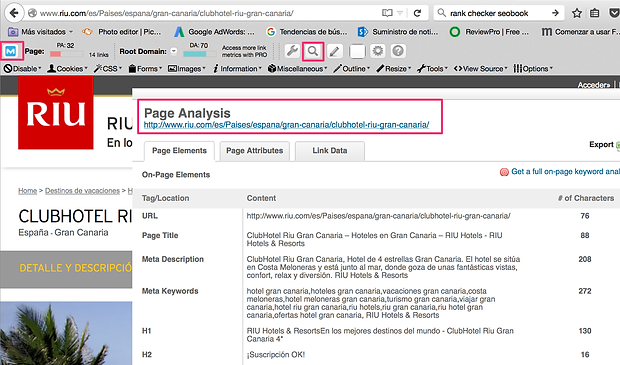620x365 pixels.
Task: Open the Disable menu
Action: [x=22, y=69]
